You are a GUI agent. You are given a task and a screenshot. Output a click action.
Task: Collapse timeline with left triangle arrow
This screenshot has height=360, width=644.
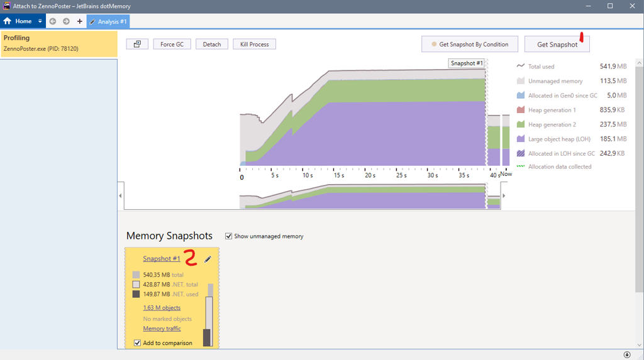121,196
